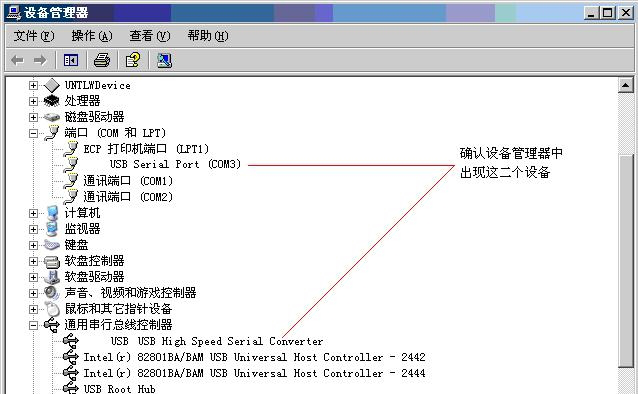
Task: Select ECP 打印机端口 (LPT1) entry
Action: tap(146, 149)
